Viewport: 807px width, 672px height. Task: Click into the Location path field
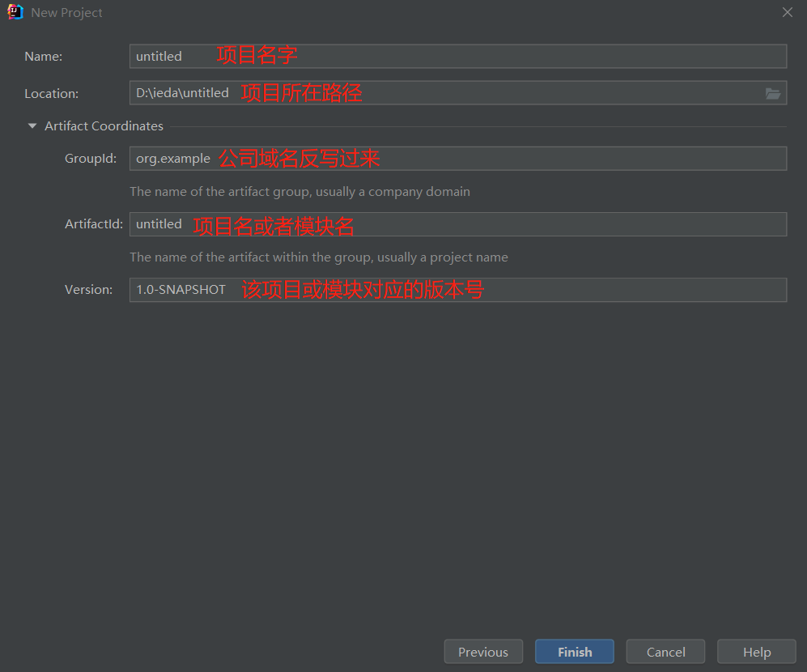click(x=458, y=92)
